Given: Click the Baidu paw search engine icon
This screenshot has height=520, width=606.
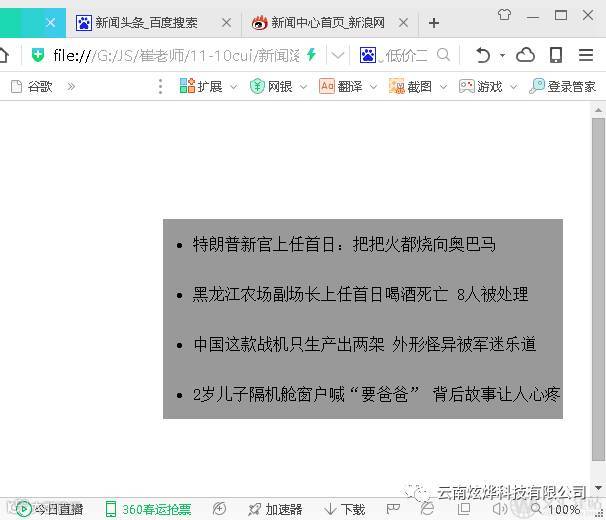Looking at the screenshot, I should pos(368,55).
